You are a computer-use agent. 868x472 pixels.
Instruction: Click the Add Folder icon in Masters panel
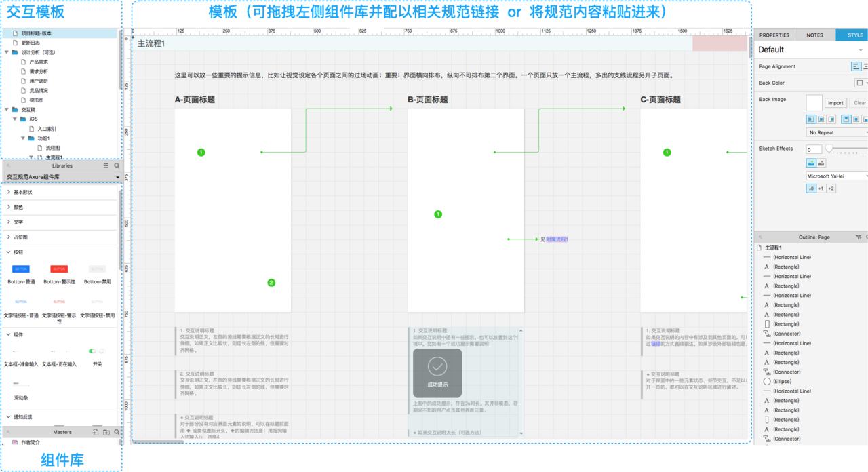[106, 432]
